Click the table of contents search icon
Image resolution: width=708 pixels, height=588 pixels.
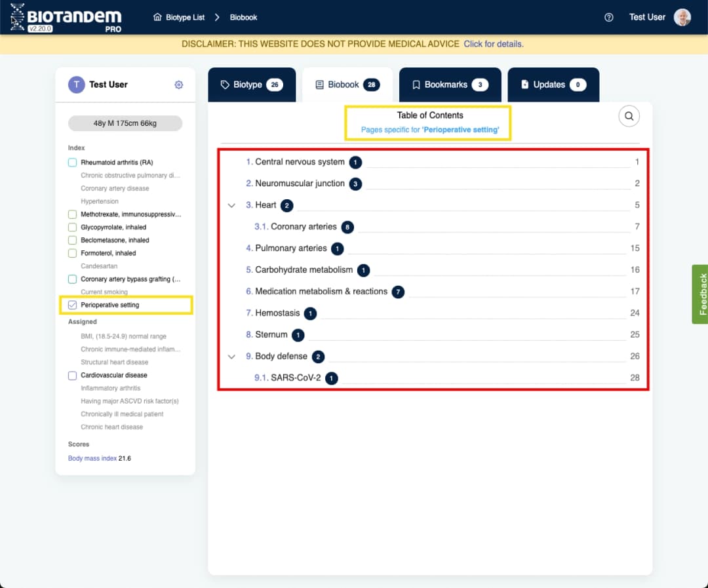tap(629, 117)
